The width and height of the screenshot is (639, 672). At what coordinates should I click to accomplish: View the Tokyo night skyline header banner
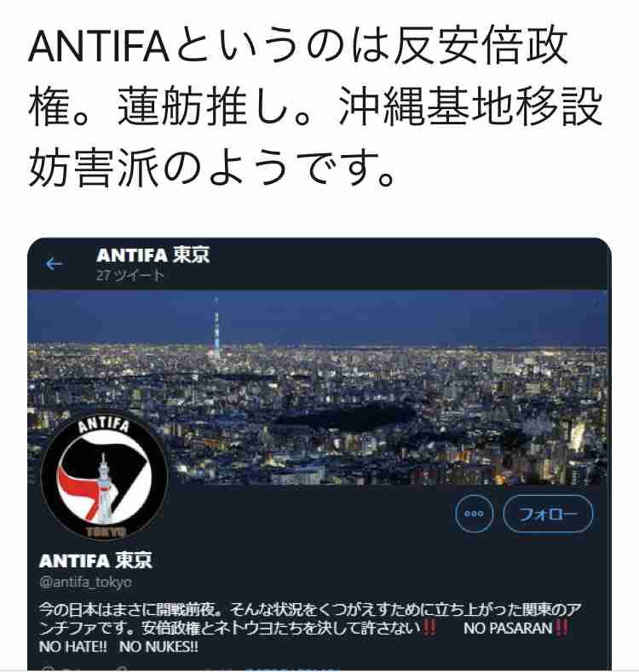[319, 388]
